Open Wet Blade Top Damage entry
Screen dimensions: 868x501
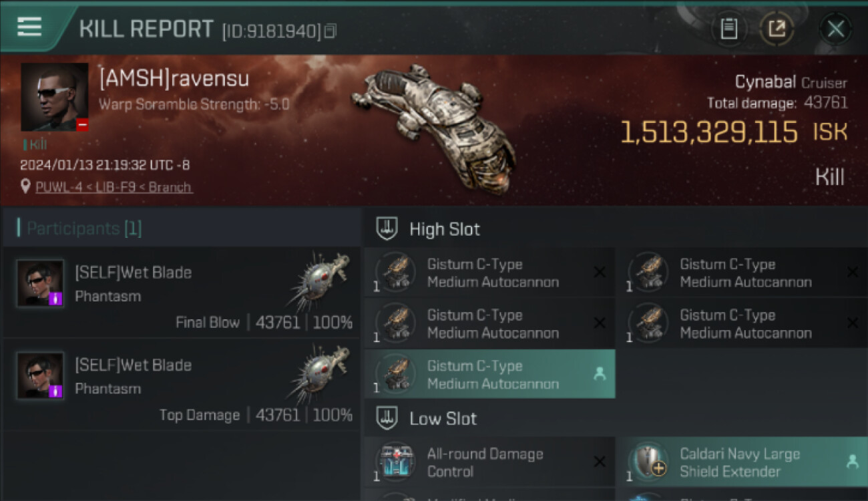(x=181, y=385)
